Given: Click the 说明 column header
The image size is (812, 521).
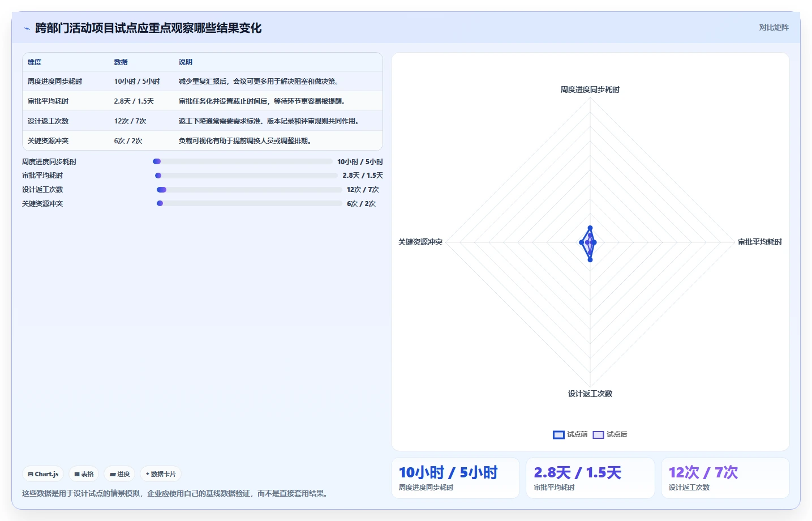Looking at the screenshot, I should 186,62.
